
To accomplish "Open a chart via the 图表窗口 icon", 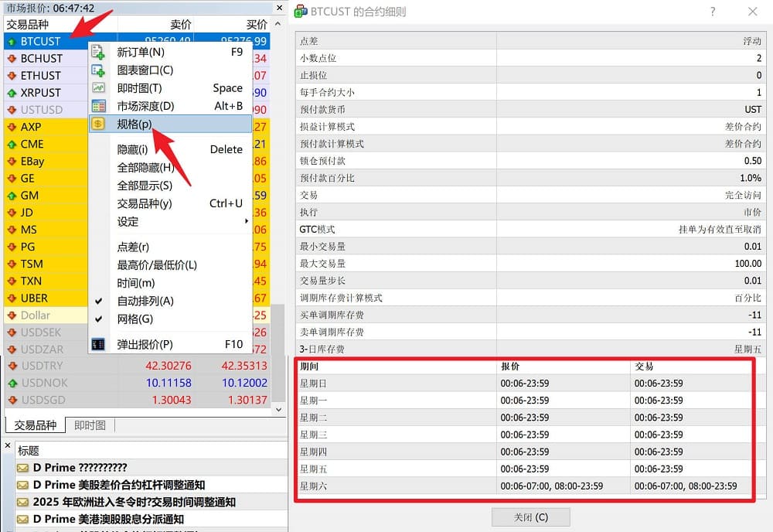I will click(98, 70).
